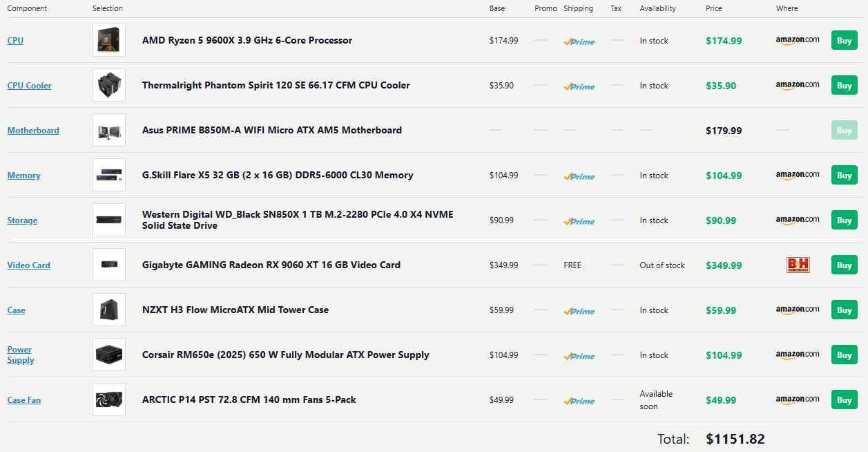Click amazon.com logo in the Case row

coord(798,310)
